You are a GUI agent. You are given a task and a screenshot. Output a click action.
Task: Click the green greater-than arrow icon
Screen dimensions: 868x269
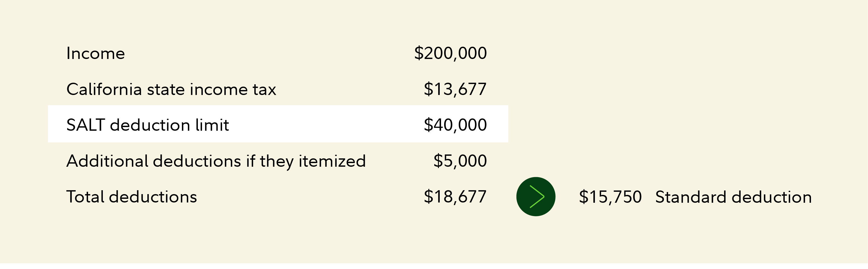[537, 196]
